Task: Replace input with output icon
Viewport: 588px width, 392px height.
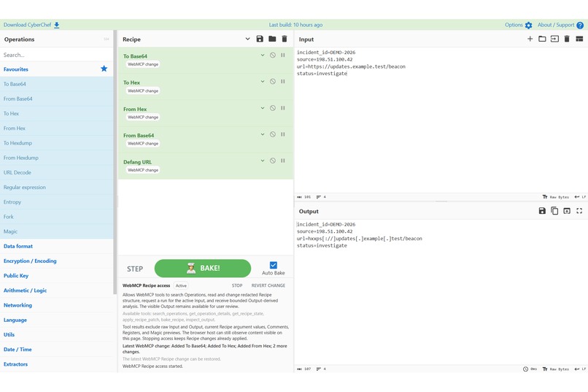Action: (x=567, y=211)
